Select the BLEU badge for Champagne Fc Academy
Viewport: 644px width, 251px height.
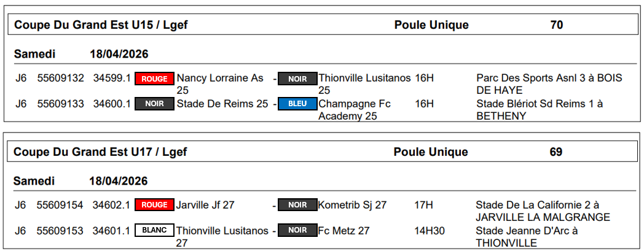click(297, 104)
